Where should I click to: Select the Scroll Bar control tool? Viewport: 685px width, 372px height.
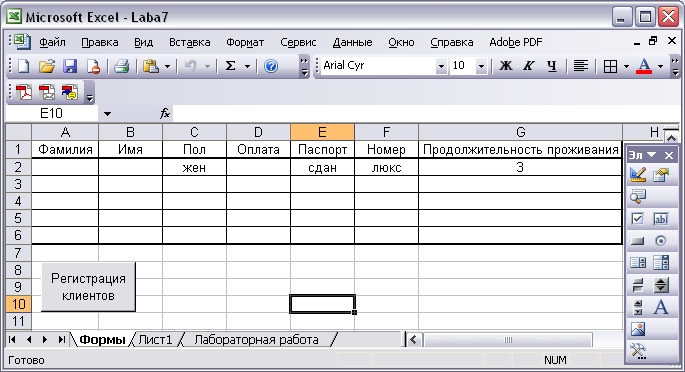click(638, 307)
